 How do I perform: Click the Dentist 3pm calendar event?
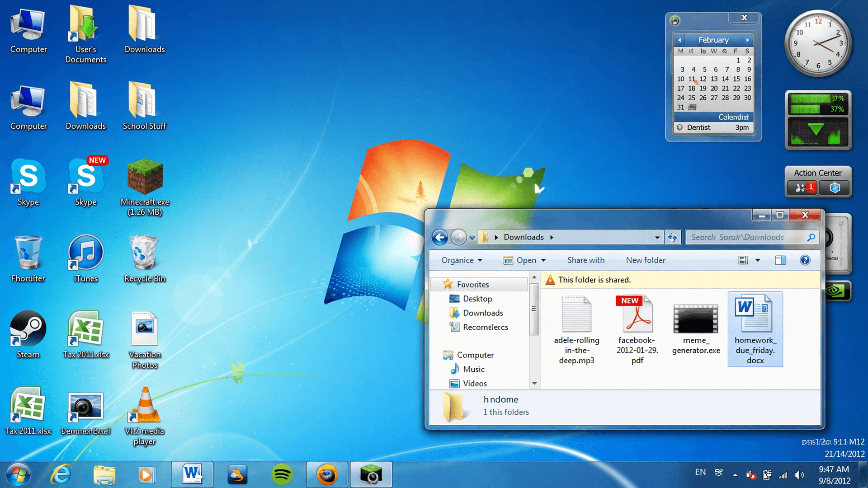(x=713, y=127)
